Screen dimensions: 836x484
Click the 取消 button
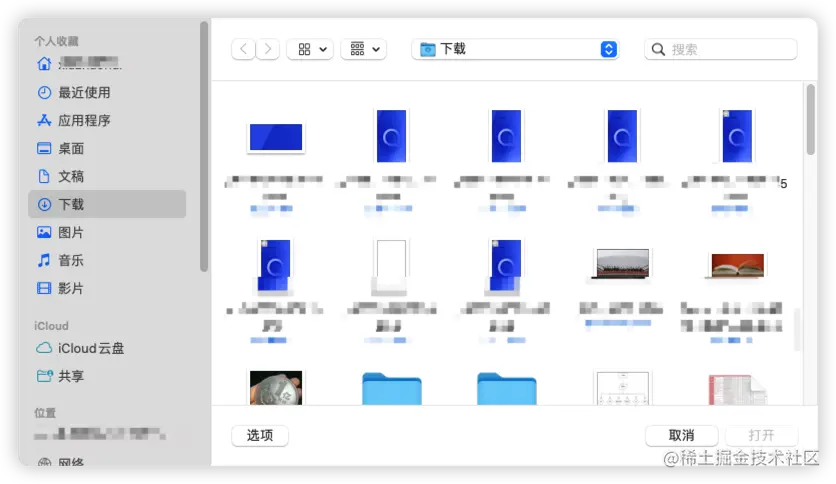[x=681, y=435]
